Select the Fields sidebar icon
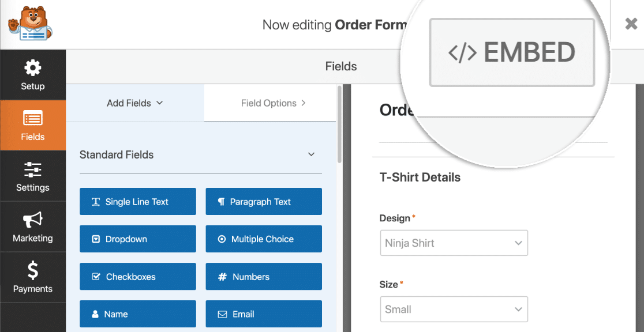The width and height of the screenshot is (644, 332). [x=32, y=119]
